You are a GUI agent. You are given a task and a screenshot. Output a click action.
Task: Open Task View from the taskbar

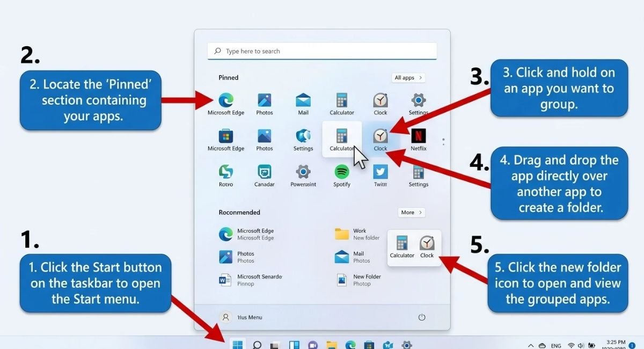(275, 345)
